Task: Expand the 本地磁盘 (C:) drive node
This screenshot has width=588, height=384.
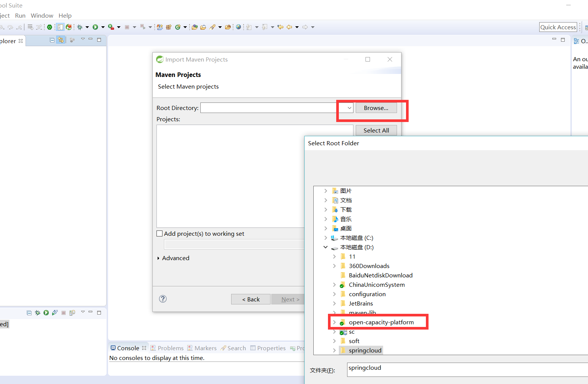Action: click(326, 238)
